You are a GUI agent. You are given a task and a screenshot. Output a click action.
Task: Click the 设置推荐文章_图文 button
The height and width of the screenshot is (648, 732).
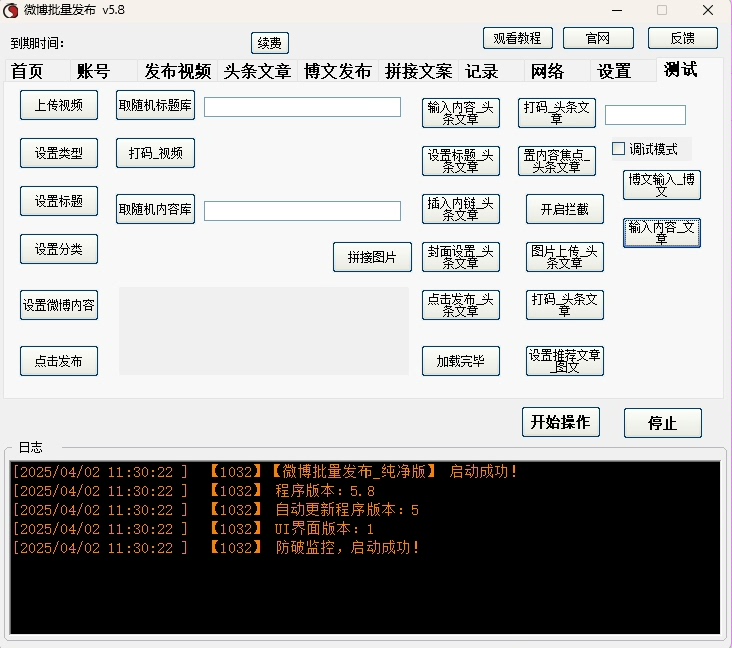click(565, 361)
